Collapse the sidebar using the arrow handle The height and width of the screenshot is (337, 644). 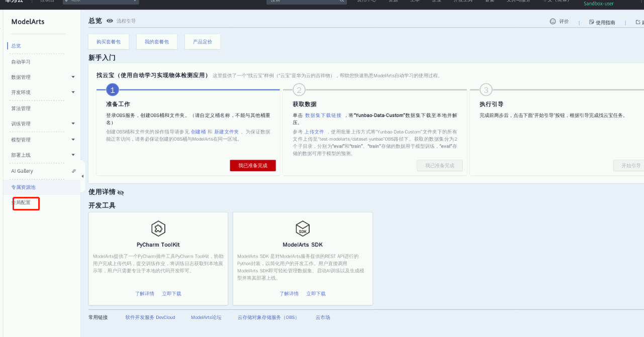82,176
